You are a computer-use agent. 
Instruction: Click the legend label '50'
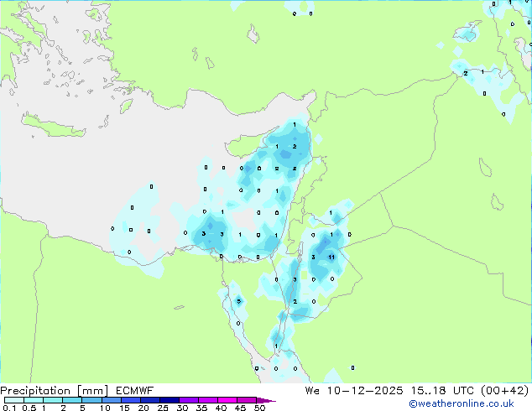(x=259, y=408)
